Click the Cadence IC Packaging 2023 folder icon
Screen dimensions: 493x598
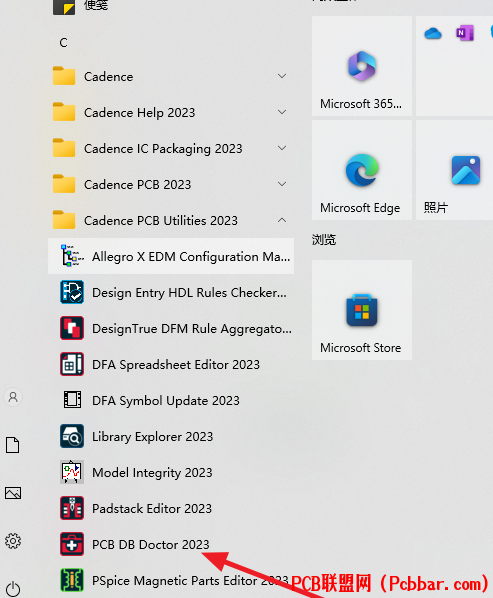64,148
